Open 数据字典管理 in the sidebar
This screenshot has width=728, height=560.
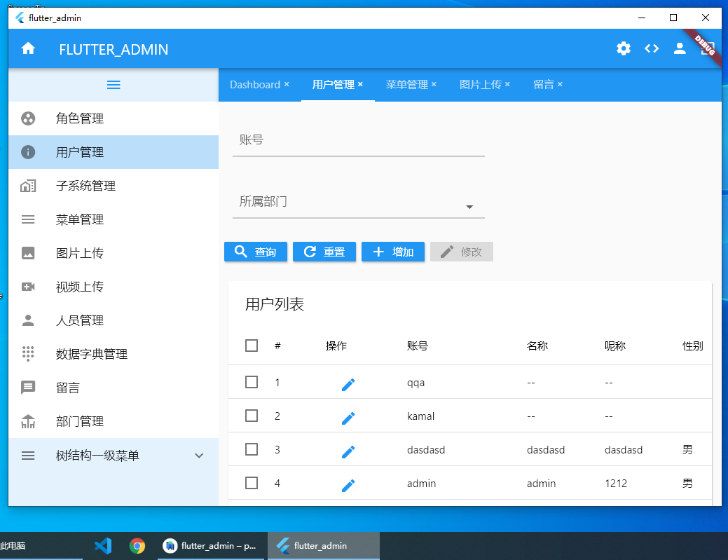coord(114,354)
